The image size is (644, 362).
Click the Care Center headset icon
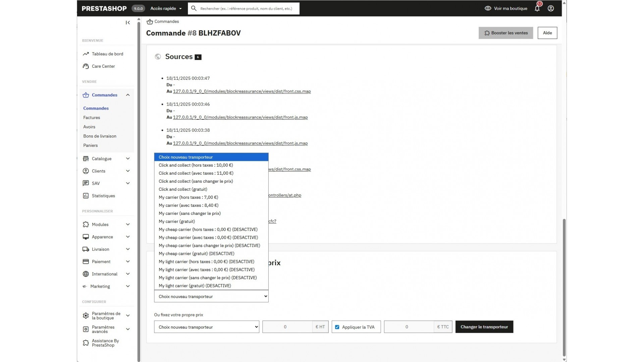click(86, 66)
